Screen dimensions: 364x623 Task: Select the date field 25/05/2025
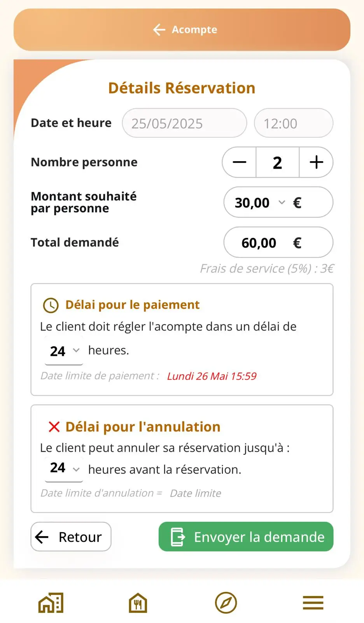coord(184,123)
